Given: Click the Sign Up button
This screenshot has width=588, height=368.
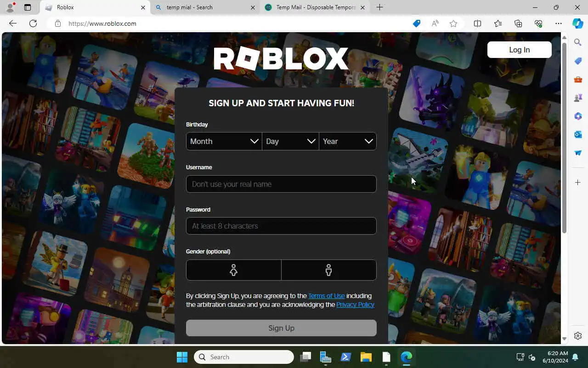Looking at the screenshot, I should pyautogui.click(x=281, y=328).
